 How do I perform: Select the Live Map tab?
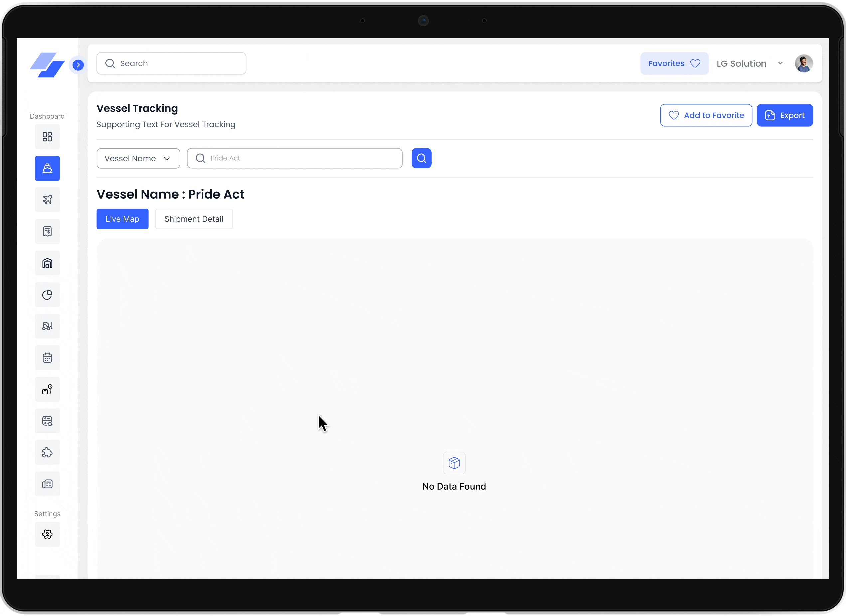(122, 219)
